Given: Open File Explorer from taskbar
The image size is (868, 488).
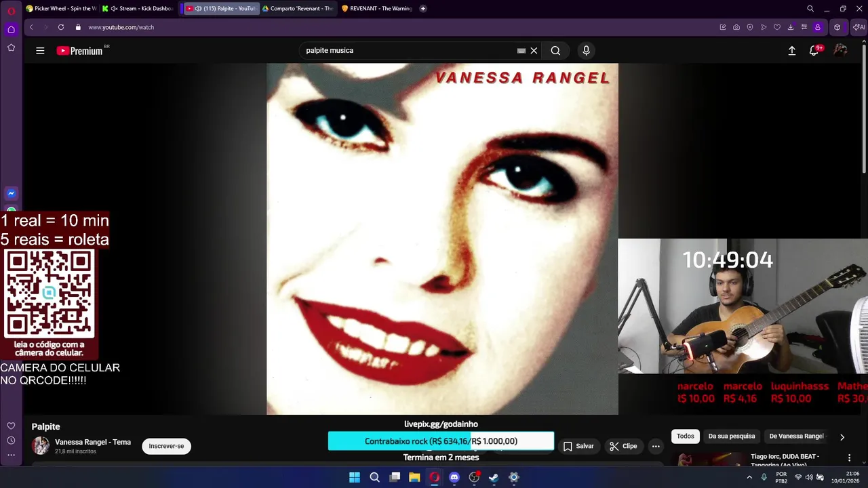Looking at the screenshot, I should [414, 477].
